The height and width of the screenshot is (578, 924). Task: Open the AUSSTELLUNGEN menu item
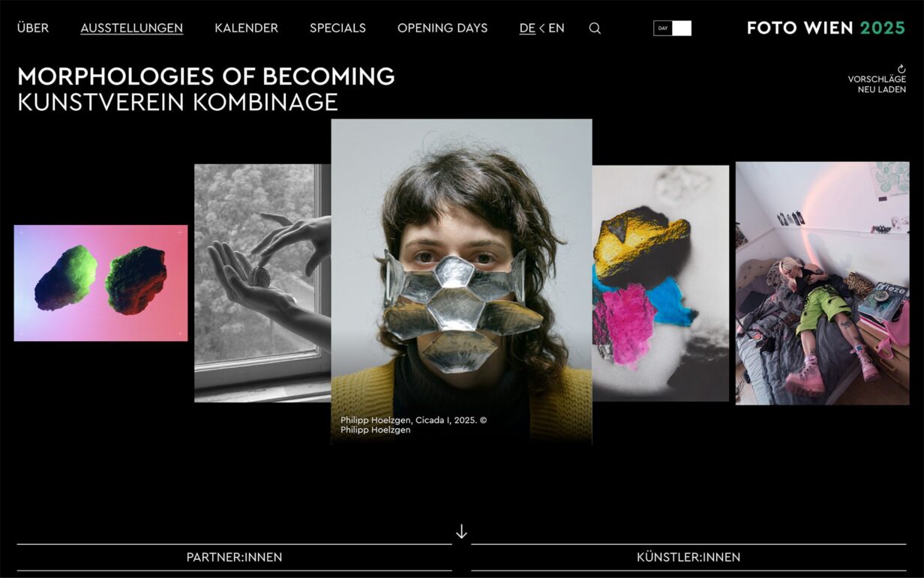tap(132, 28)
